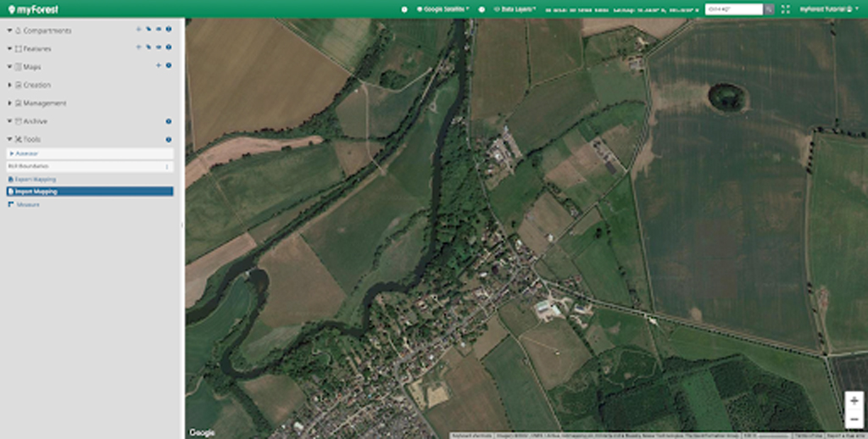Click the plus icon in Maps row
The image size is (868, 439).
(159, 66)
